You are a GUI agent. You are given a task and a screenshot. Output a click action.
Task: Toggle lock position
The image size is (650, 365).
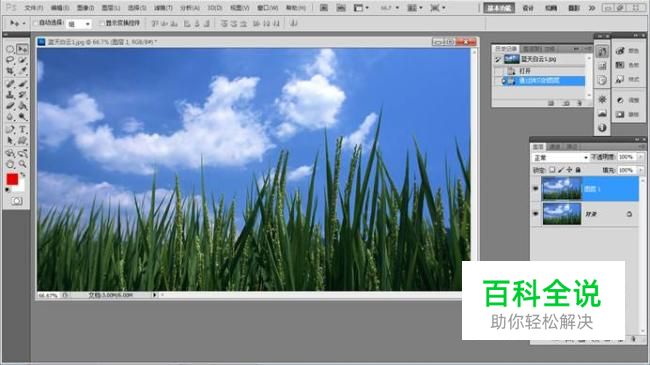pyautogui.click(x=569, y=170)
